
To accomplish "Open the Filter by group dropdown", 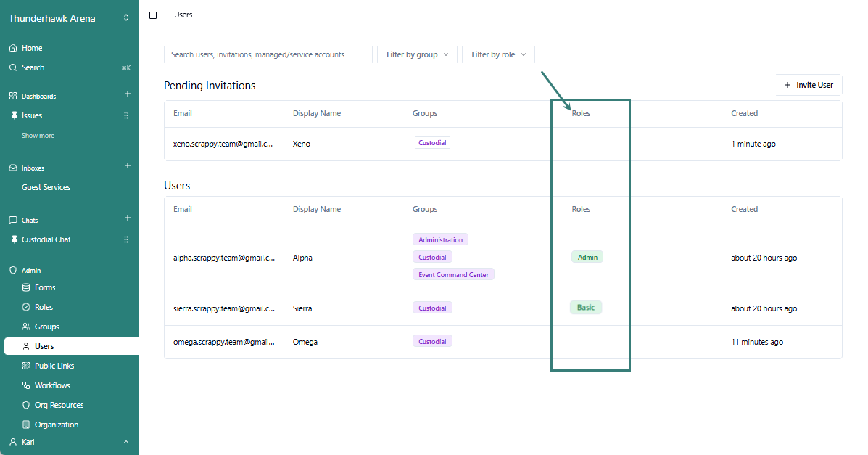I will coord(417,54).
